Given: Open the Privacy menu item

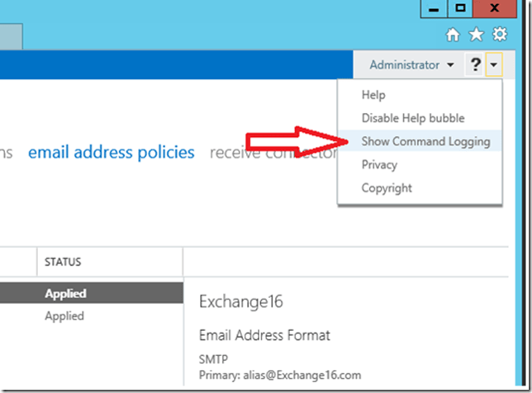Looking at the screenshot, I should pyautogui.click(x=379, y=164).
